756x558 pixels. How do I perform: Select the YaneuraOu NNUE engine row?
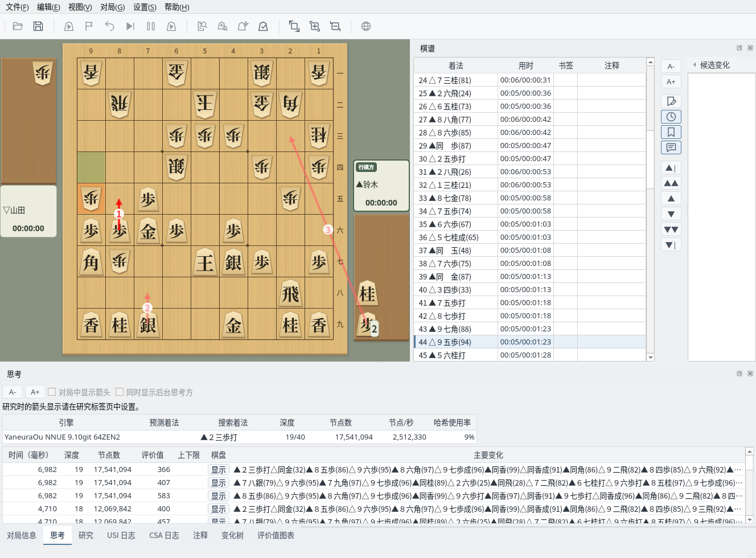[239, 437]
